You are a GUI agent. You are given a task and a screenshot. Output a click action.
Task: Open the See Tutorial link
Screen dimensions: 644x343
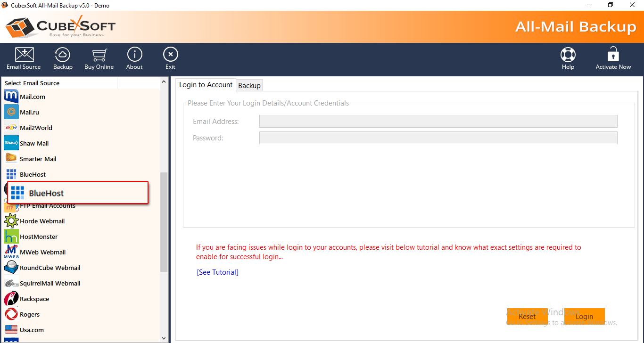pos(217,272)
